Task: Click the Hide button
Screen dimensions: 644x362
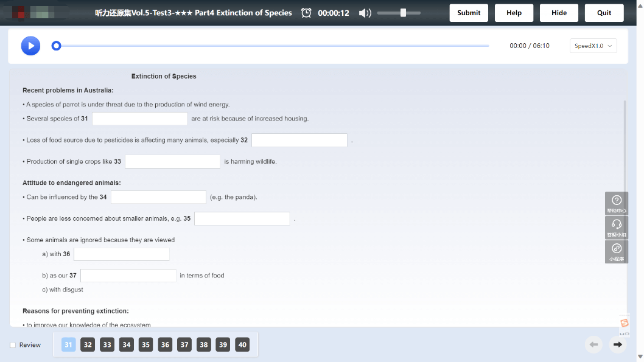Action: click(x=559, y=13)
